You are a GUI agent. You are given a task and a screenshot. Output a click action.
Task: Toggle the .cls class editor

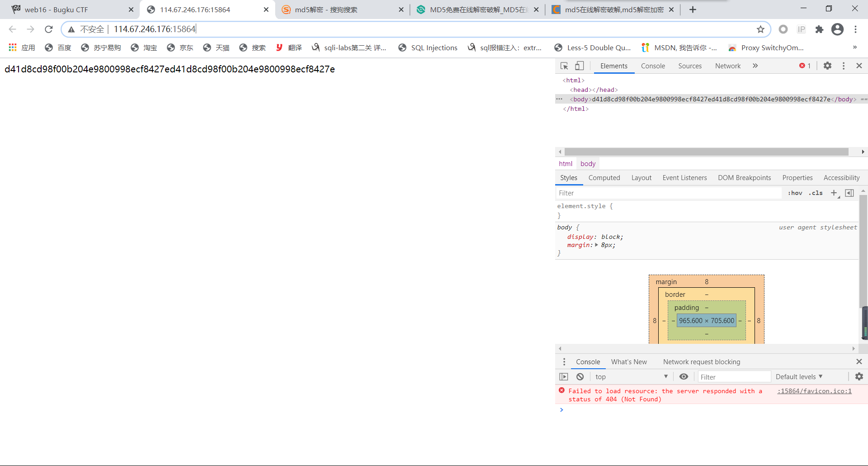[x=816, y=193]
